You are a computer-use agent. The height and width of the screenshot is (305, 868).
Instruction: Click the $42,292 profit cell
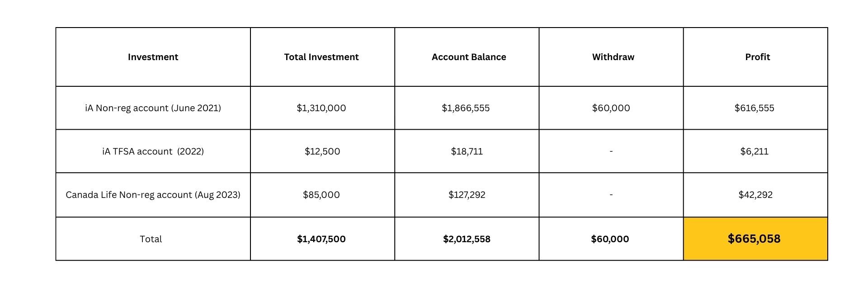pos(755,195)
